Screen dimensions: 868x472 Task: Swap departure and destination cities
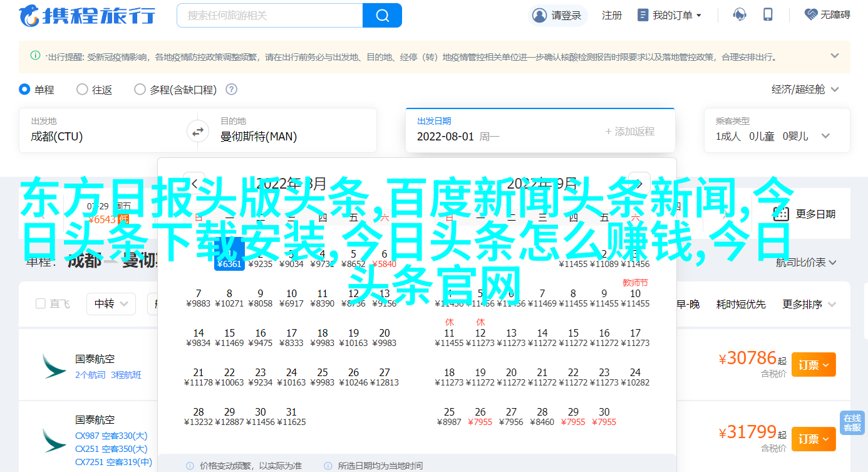click(197, 132)
